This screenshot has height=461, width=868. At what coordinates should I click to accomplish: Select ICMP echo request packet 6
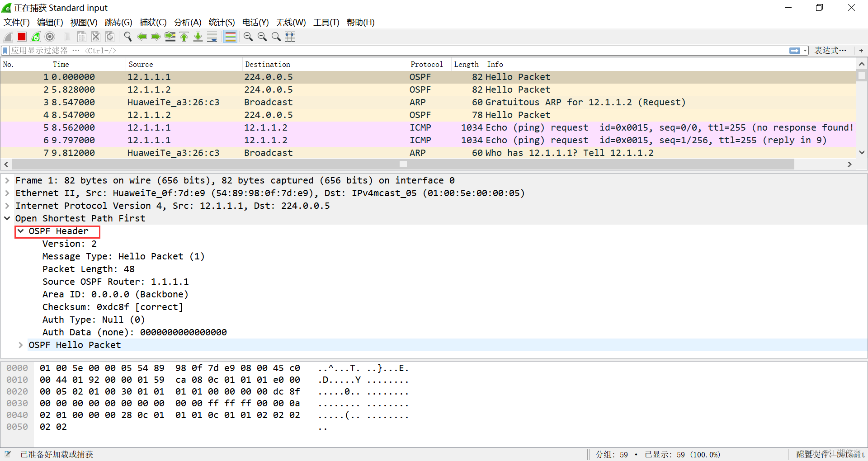(x=428, y=140)
